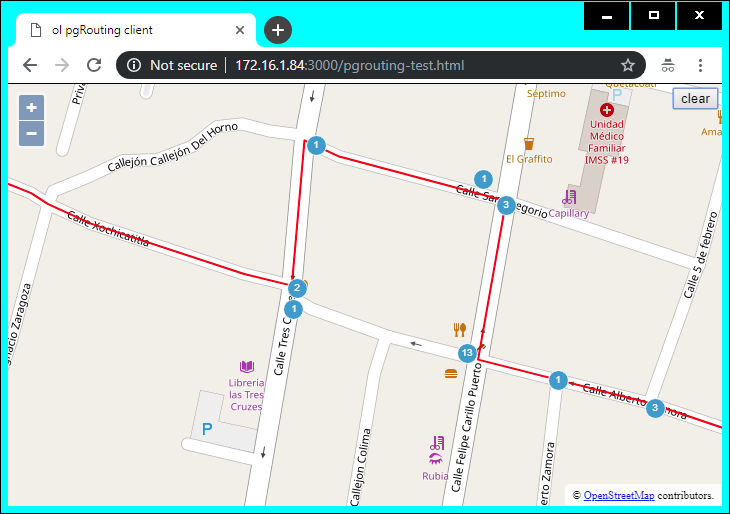Click the hairdresser icon above Rubia
The height and width of the screenshot is (514, 730).
click(x=438, y=443)
